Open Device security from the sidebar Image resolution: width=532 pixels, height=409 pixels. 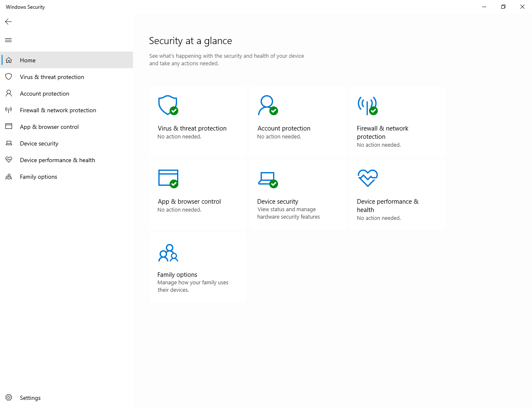tap(39, 143)
